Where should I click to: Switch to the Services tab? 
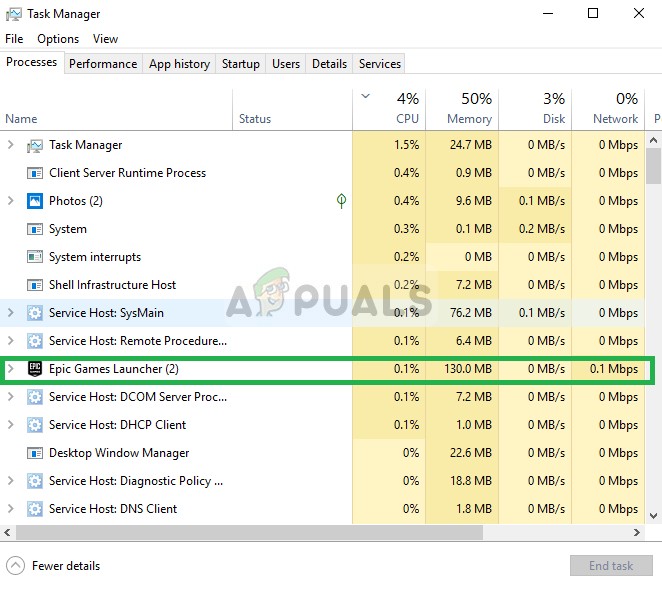380,64
